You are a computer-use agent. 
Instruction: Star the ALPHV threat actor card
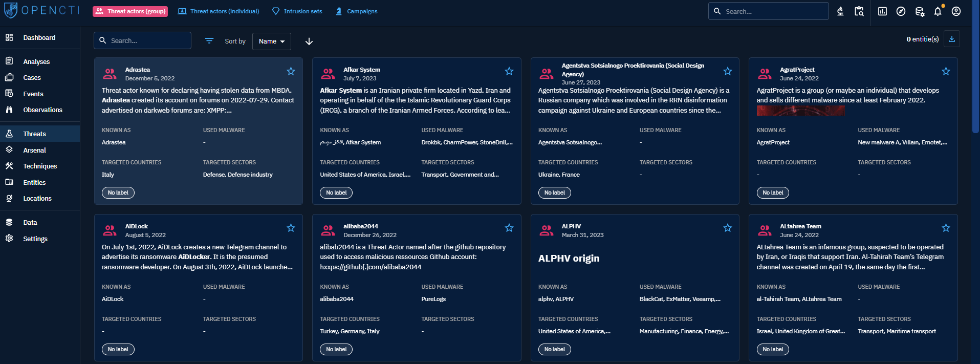click(x=727, y=228)
